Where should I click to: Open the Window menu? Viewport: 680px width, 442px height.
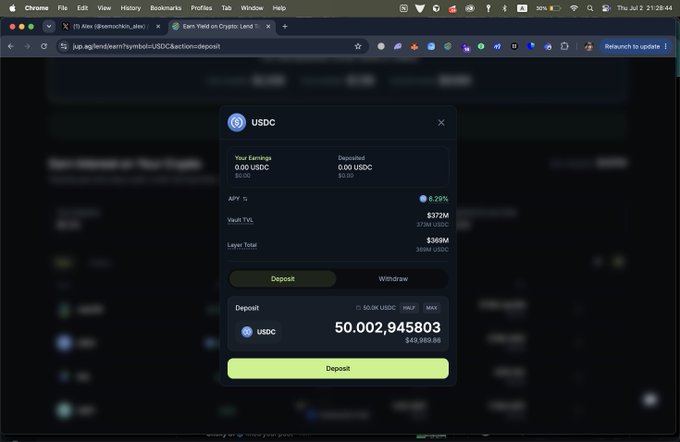coord(252,8)
